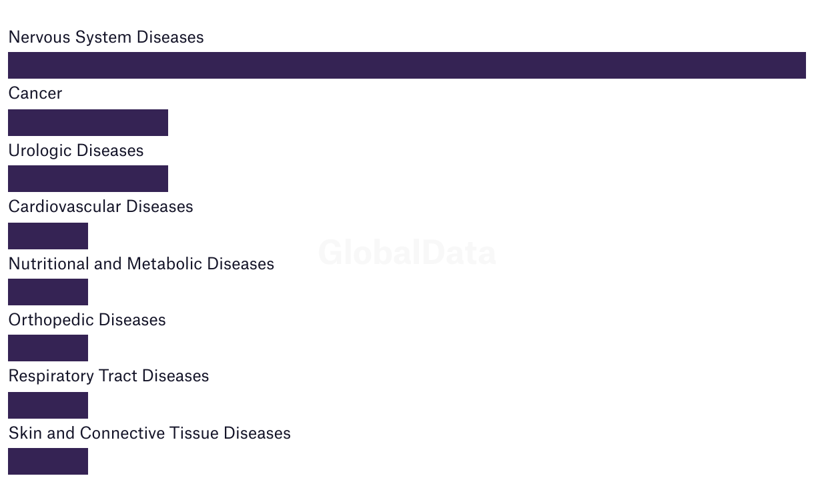The height and width of the screenshot is (504, 814).
Task: Click the Nervous System Diseases bar
Action: coord(406,65)
